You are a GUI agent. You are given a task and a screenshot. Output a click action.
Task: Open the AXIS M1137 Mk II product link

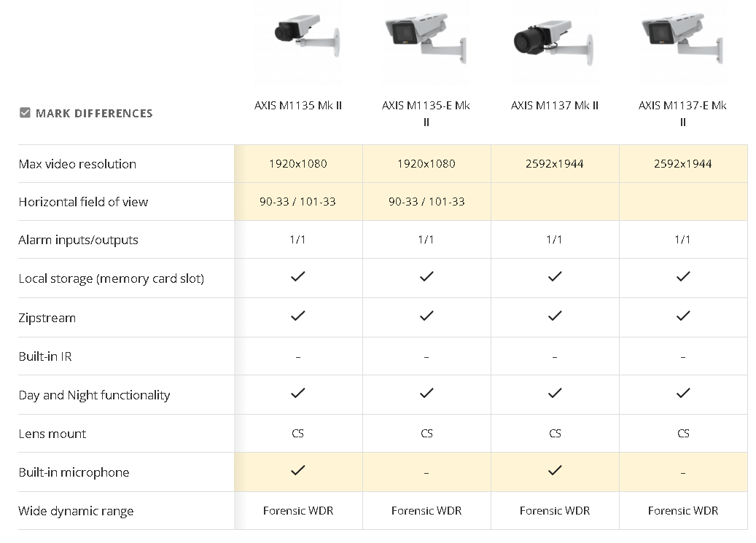click(x=555, y=105)
